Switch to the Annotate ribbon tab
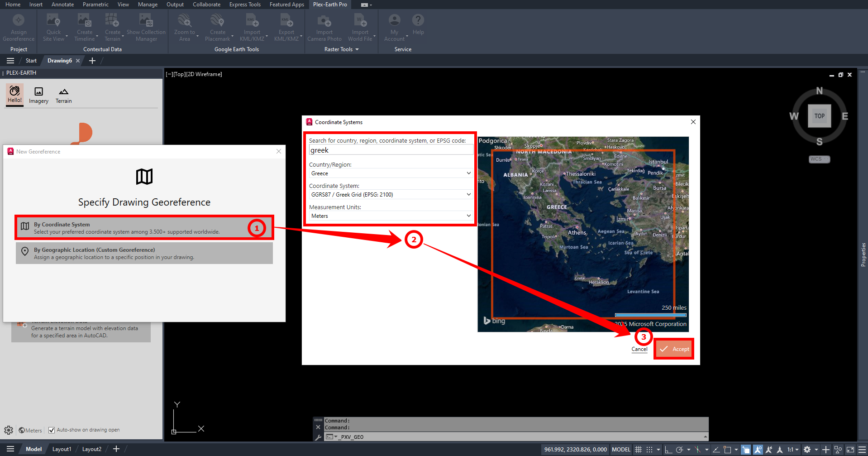 62,5
